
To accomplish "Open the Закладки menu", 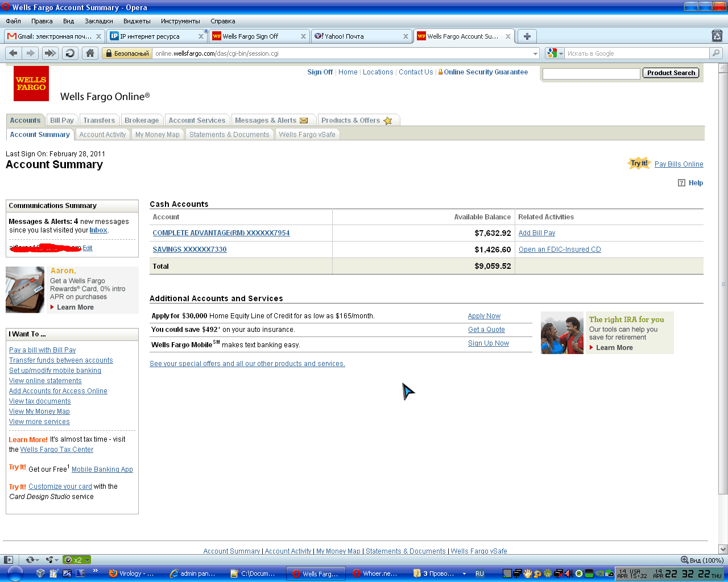I will coord(99,21).
